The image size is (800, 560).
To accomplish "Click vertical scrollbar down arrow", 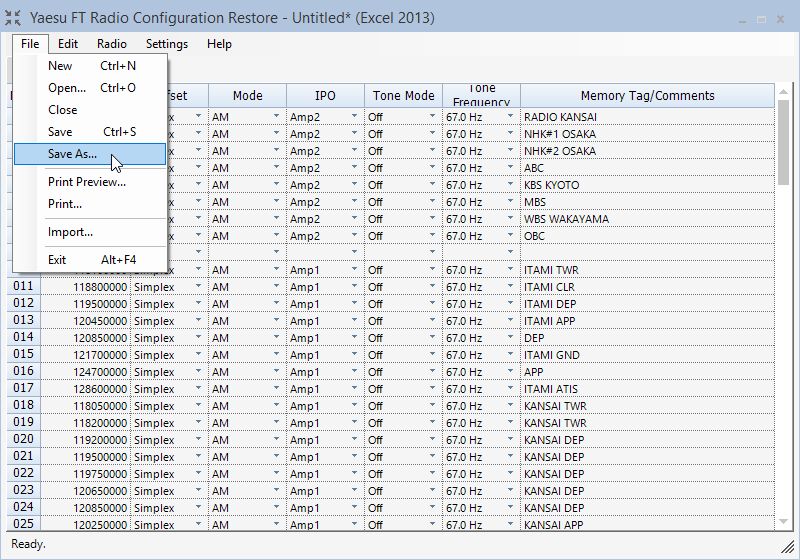I will 783,522.
